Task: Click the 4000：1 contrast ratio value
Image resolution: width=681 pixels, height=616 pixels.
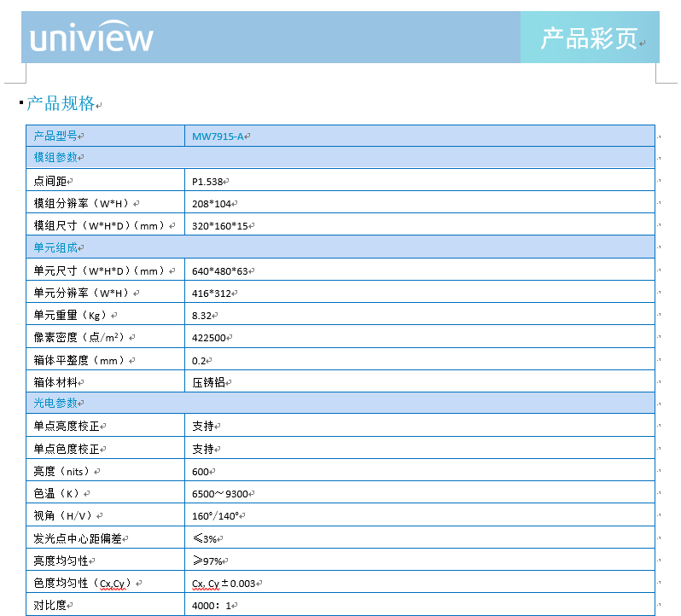Action: tap(213, 606)
